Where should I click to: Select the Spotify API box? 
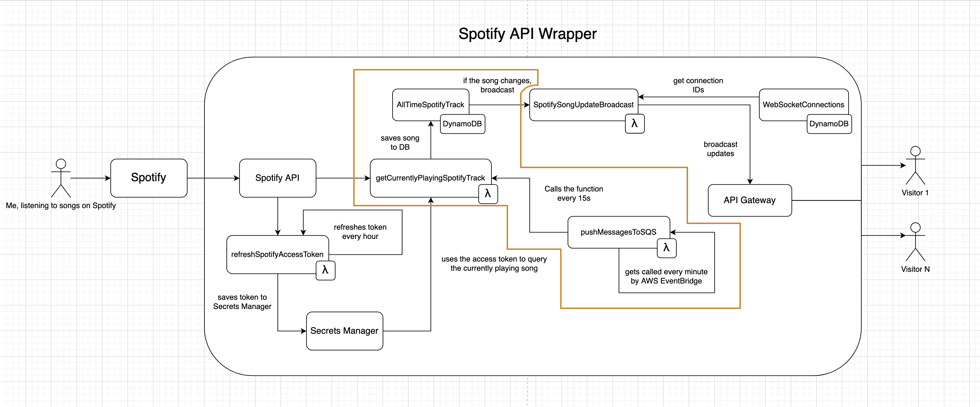[278, 178]
